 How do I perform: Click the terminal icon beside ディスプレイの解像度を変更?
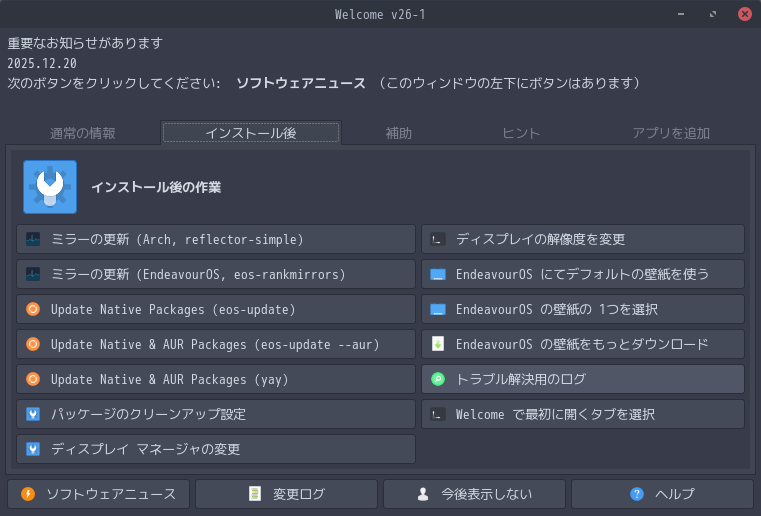click(x=437, y=240)
